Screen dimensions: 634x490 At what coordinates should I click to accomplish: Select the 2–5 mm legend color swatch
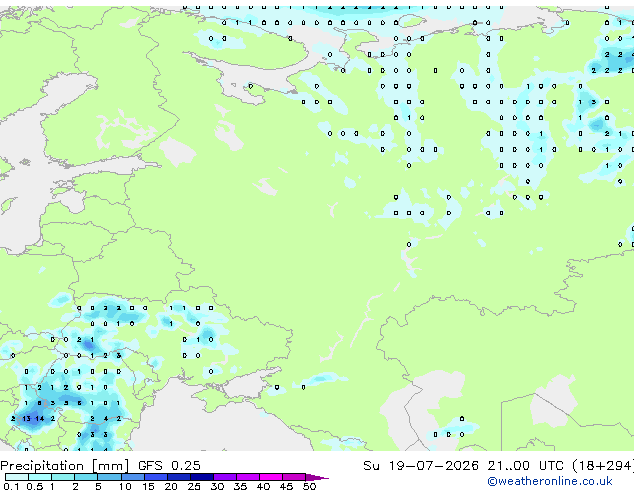86,477
